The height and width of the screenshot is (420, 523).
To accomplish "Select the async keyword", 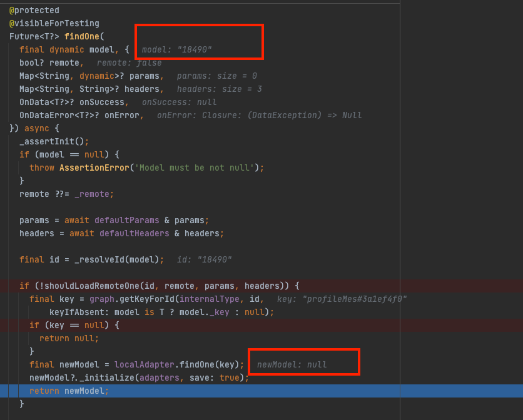I will (x=36, y=128).
